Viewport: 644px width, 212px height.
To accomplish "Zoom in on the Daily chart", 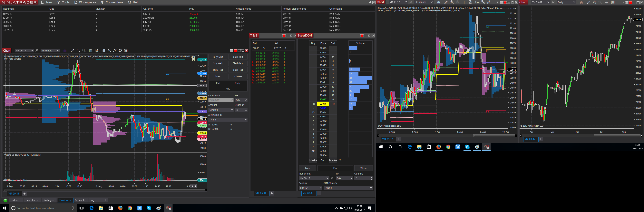I will pyautogui.click(x=594, y=2).
